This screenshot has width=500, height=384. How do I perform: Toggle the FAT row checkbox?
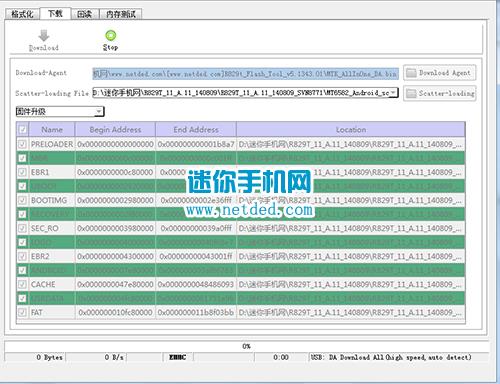[22, 312]
